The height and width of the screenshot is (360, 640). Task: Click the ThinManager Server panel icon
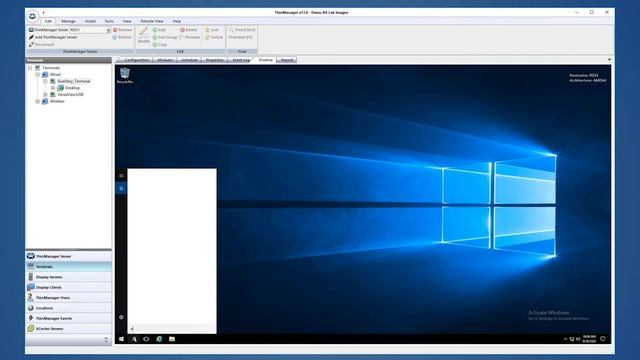point(31,256)
